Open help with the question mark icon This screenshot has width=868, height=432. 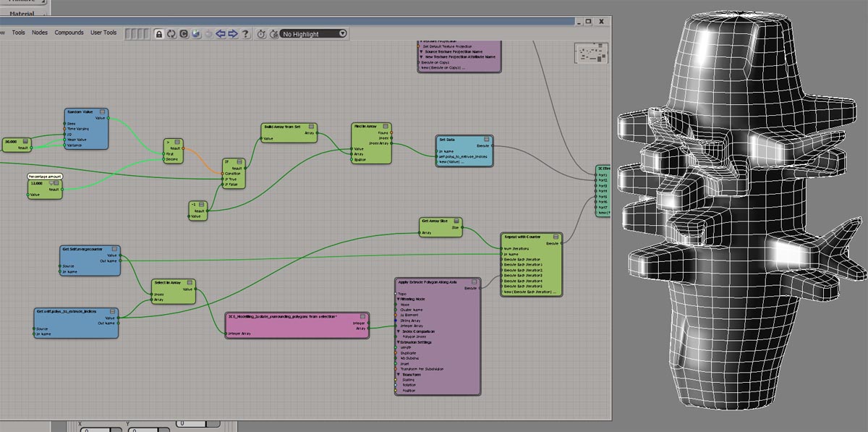(x=246, y=33)
